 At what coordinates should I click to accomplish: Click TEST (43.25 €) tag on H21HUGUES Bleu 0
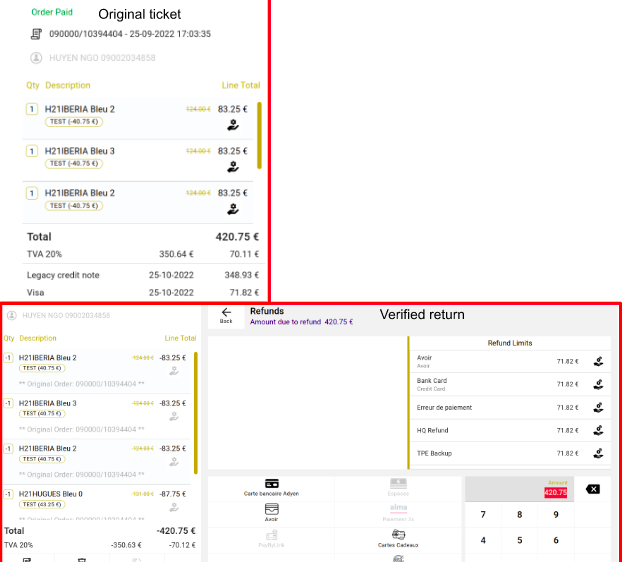(x=42, y=504)
